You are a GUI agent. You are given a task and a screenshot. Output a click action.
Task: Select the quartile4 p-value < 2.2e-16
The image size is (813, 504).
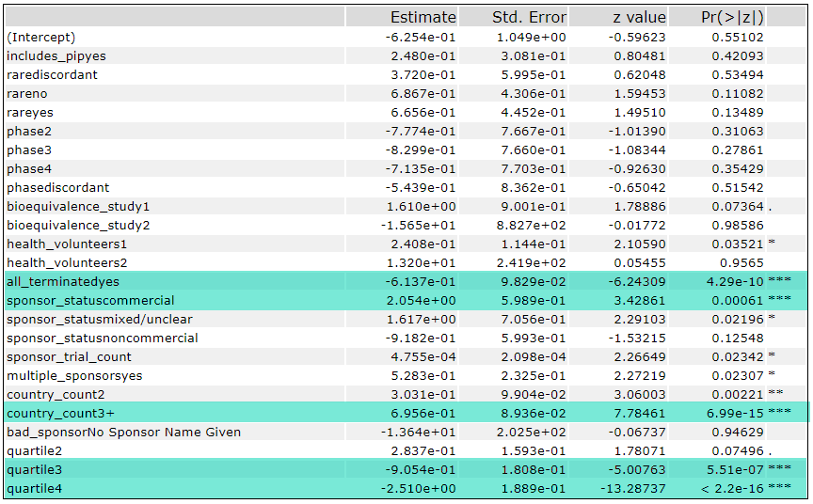(x=732, y=488)
